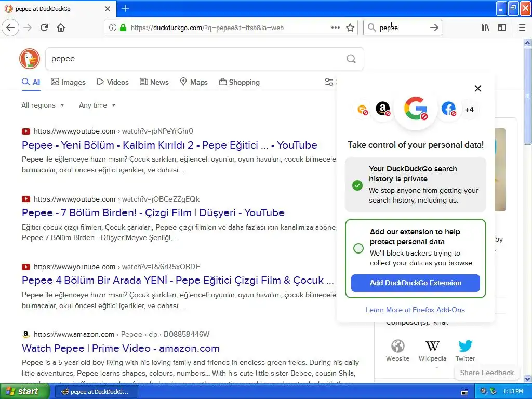Open Watch Pepee Prime Video result
The height and width of the screenshot is (399, 532).
coord(121,349)
